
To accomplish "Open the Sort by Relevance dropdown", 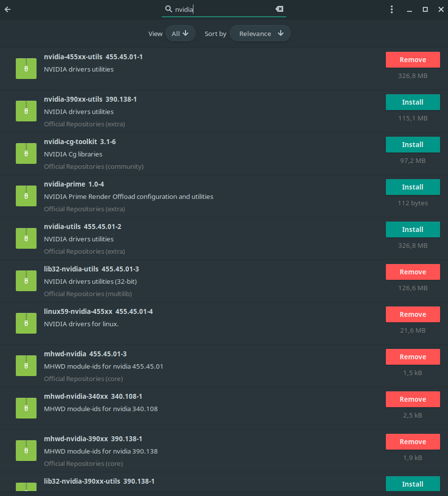I will [261, 34].
